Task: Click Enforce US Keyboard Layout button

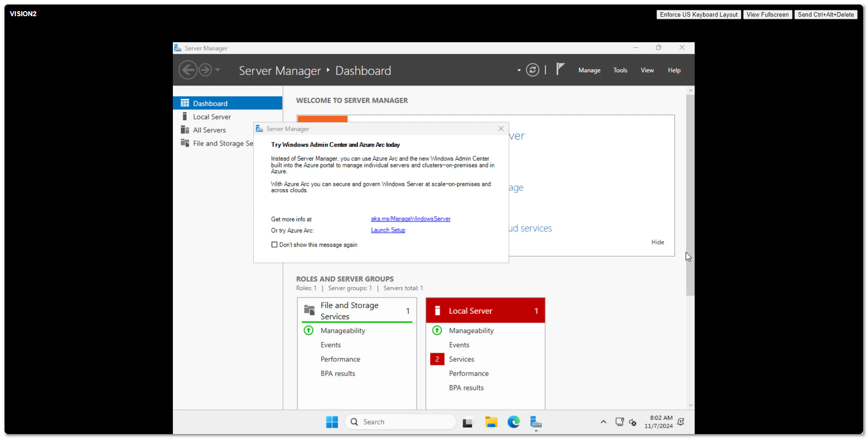Action: [x=698, y=15]
